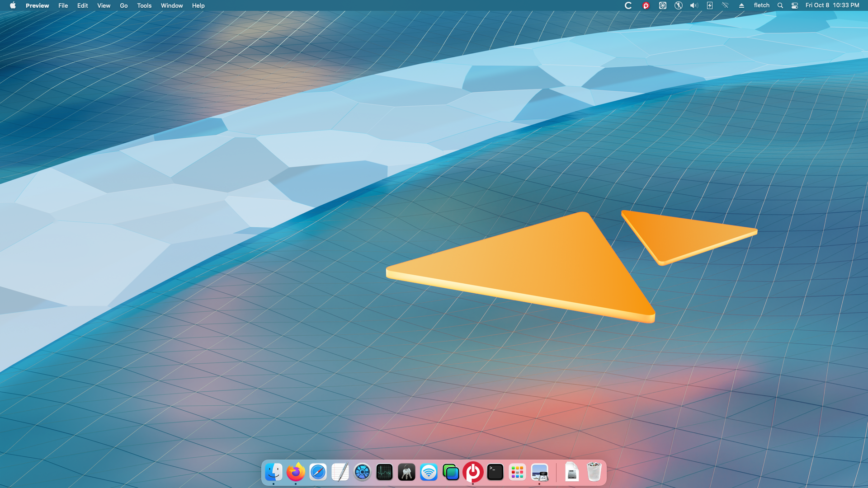Image resolution: width=868 pixels, height=488 pixels.
Task: Open the Window menu
Action: [172, 5]
